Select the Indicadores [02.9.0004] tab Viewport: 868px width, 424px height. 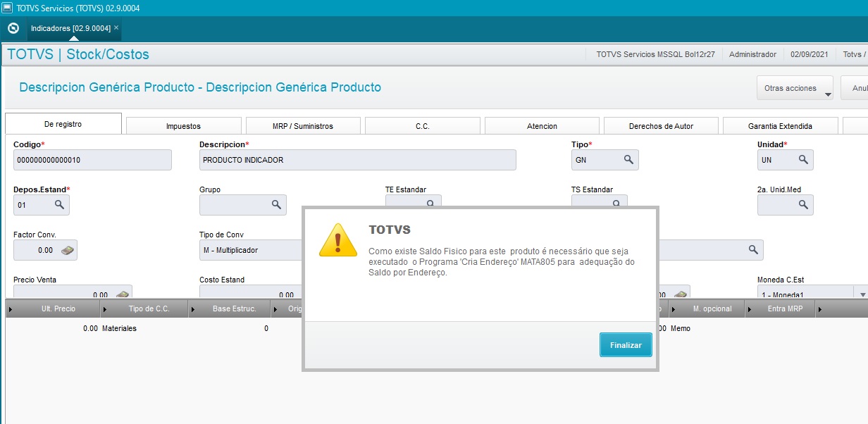coord(70,28)
